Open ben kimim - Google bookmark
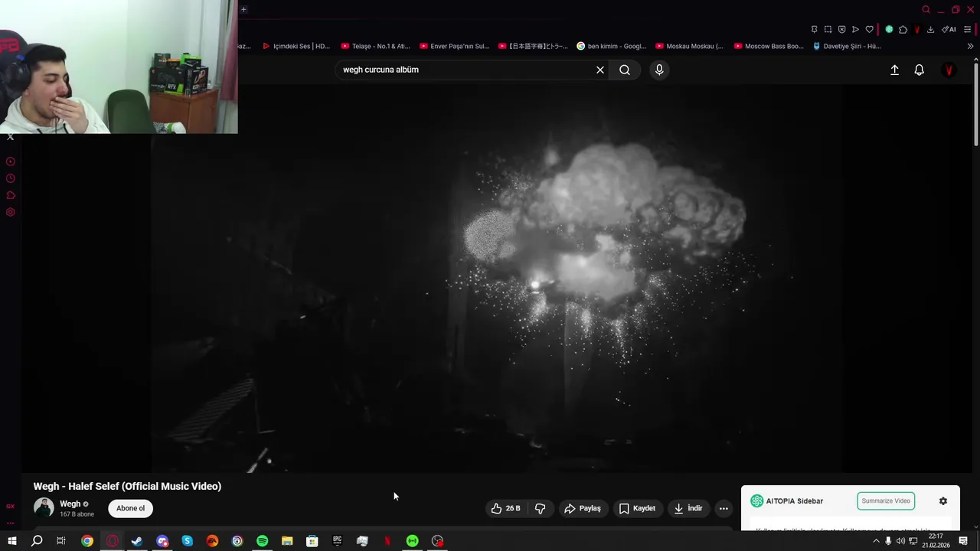Screen dimensions: 980x551 point(612,46)
